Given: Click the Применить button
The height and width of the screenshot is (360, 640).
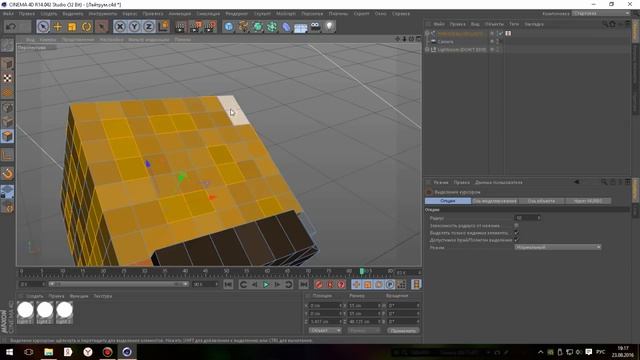Looking at the screenshot, I should [x=403, y=330].
